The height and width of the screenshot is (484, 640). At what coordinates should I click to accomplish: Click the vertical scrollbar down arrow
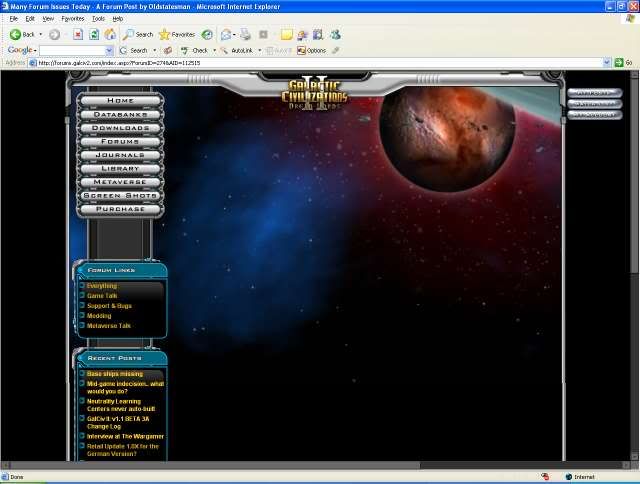coord(634,457)
